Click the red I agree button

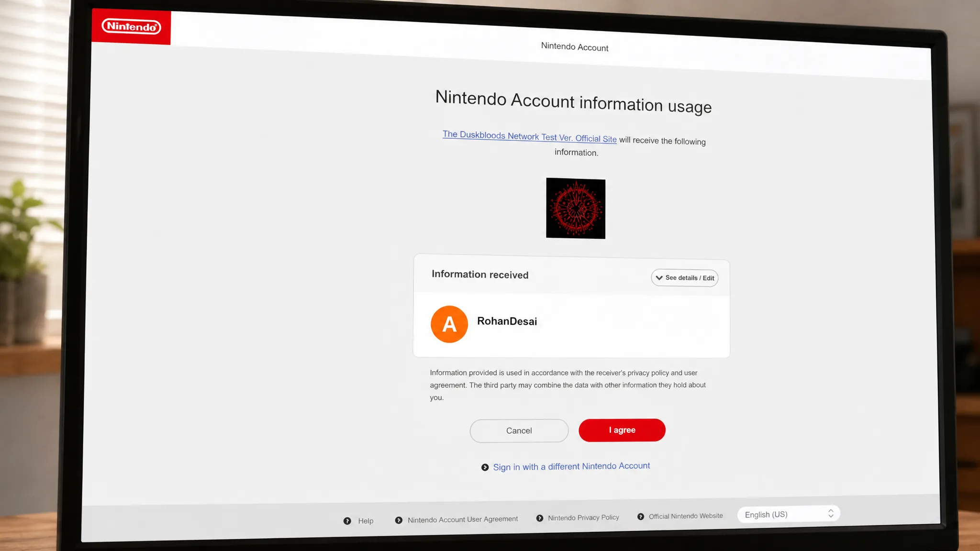coord(622,430)
